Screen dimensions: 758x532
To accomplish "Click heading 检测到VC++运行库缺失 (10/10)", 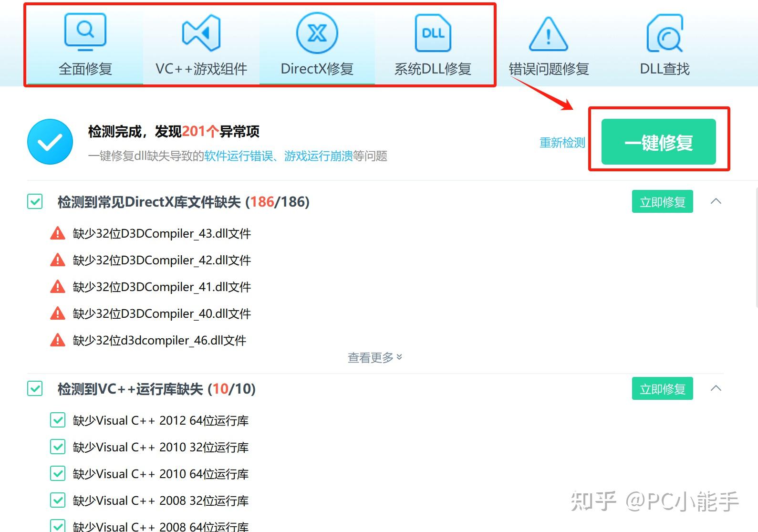I will 156,389.
